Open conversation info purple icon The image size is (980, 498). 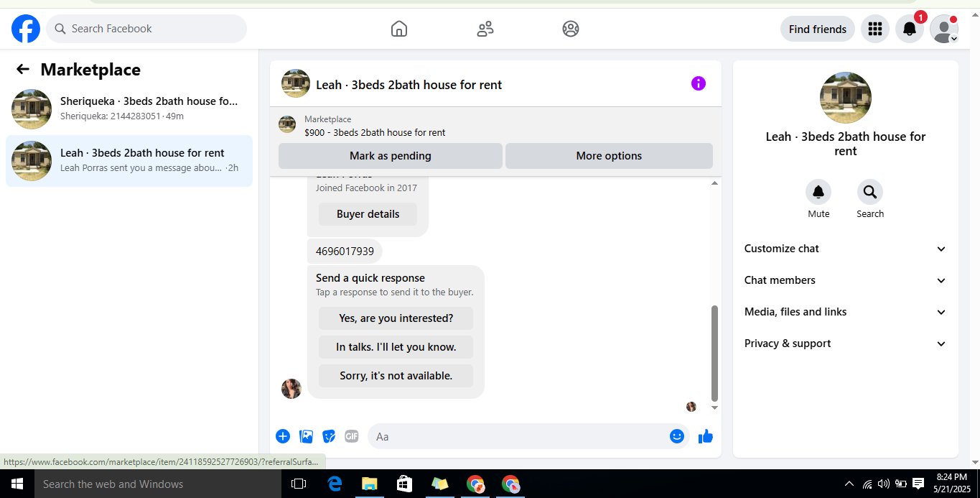pos(699,83)
